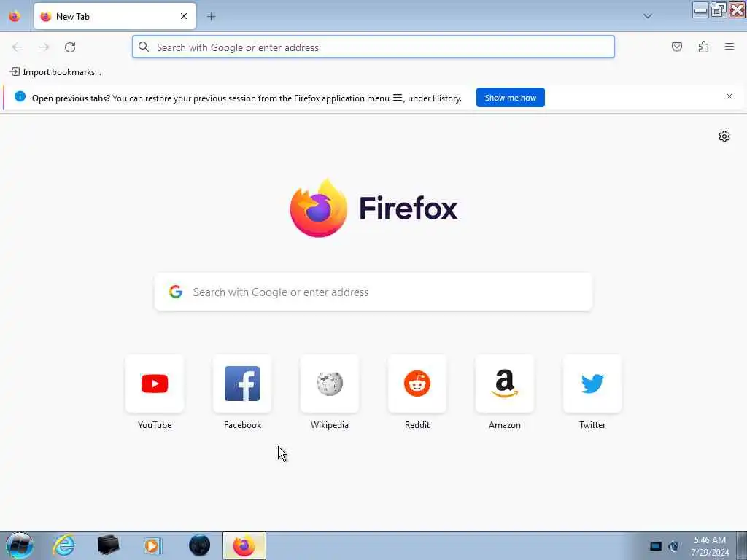
Task: Click the Firefox View icon left of the tabs
Action: 15,16
